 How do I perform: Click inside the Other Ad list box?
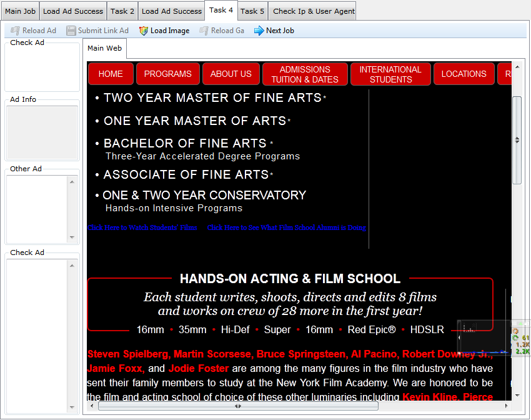(37, 209)
